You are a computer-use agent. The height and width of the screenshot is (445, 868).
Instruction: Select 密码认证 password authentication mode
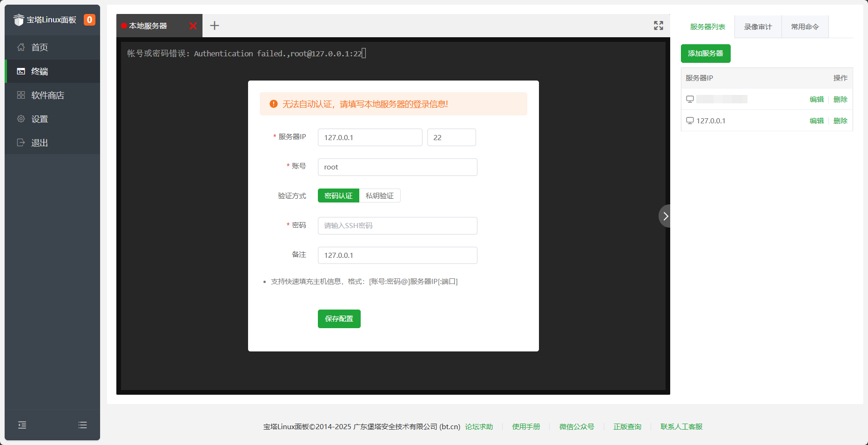(x=338, y=196)
